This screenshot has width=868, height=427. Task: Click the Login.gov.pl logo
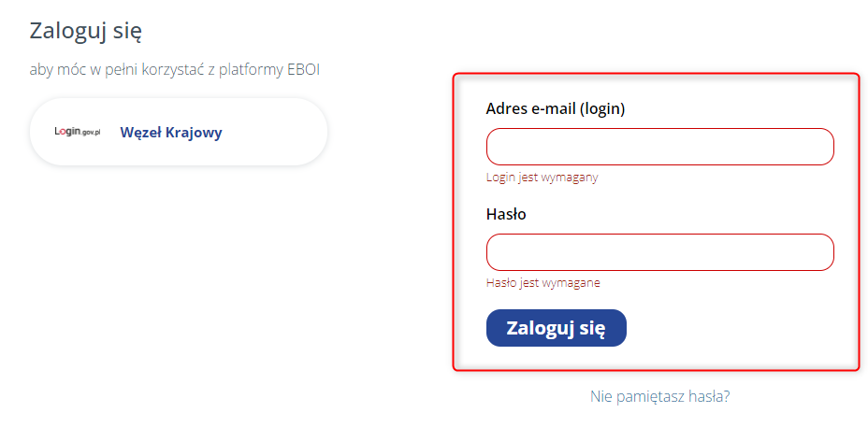point(78,133)
